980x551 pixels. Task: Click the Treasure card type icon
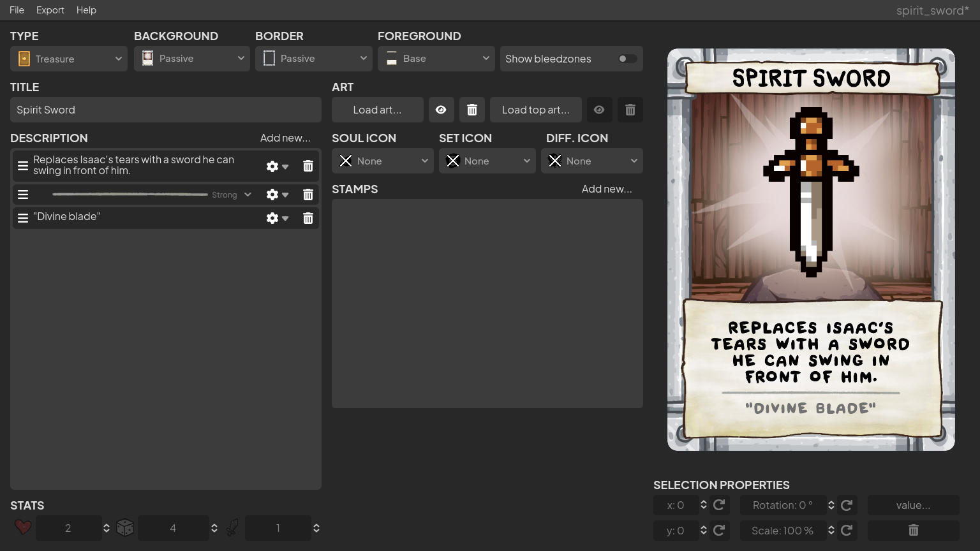[24, 59]
